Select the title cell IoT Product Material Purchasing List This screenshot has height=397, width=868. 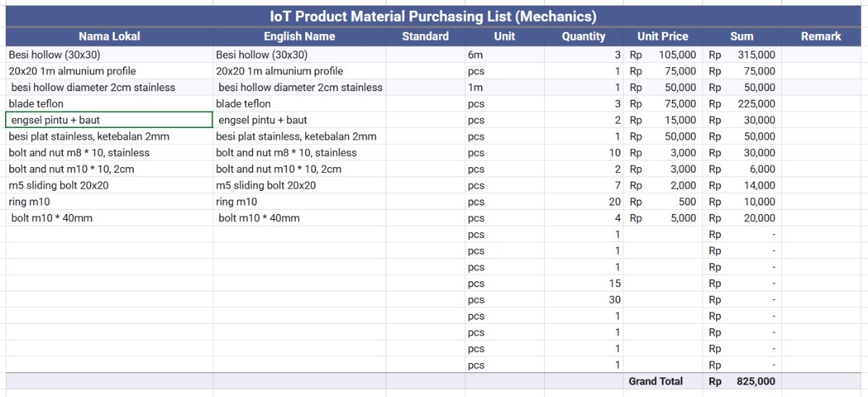(433, 16)
